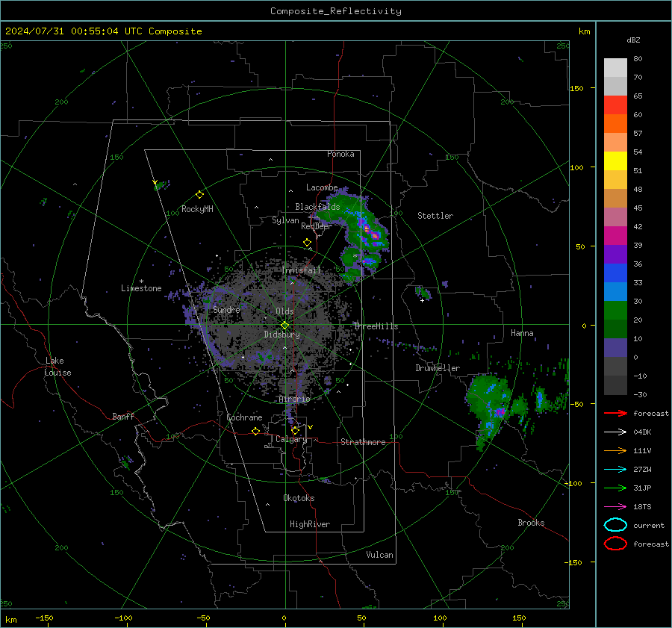The image size is (672, 628).
Task: Click the cyan 27ZW arrow icon
Action: pyautogui.click(x=615, y=470)
